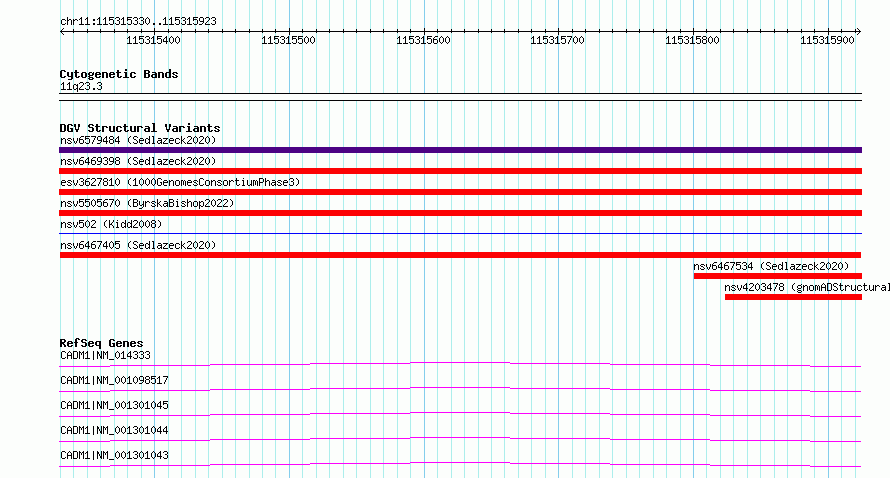The width and height of the screenshot is (890, 478).
Task: Click the red bar under nsv5505670
Action: tap(460, 213)
